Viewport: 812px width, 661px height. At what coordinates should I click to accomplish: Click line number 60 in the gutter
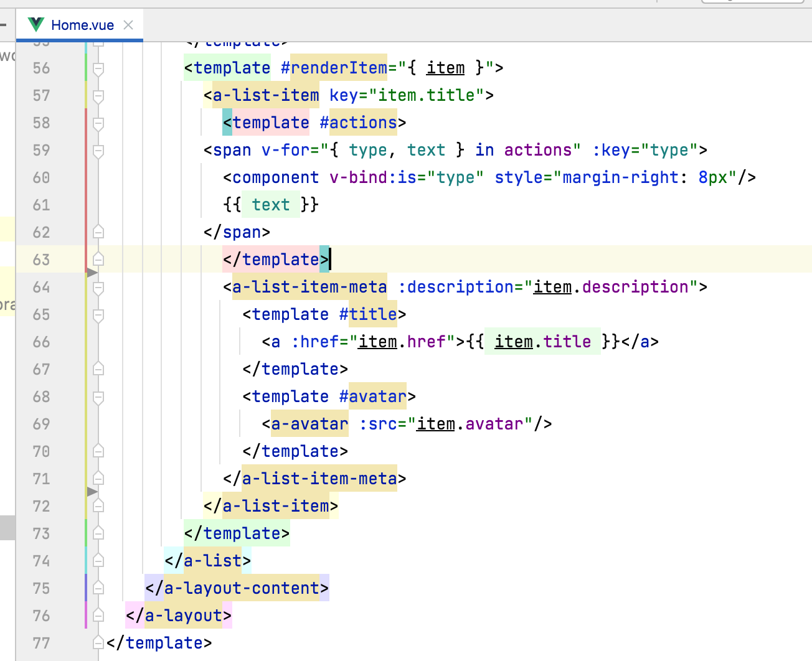pyautogui.click(x=41, y=178)
